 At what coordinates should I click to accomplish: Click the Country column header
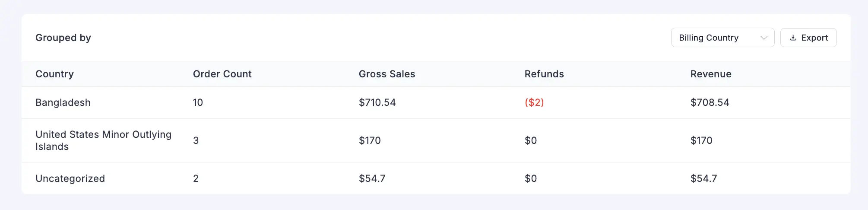tap(54, 74)
